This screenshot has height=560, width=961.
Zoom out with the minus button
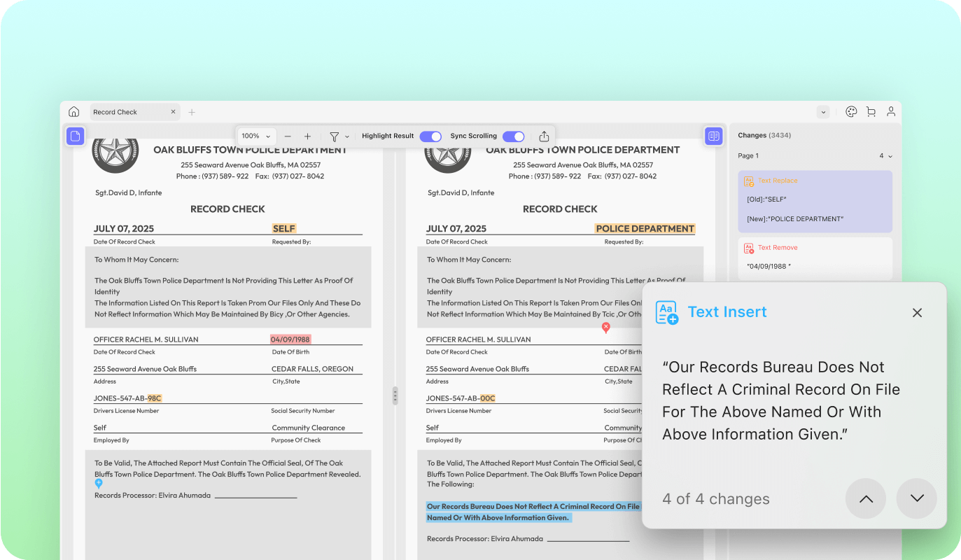(288, 136)
